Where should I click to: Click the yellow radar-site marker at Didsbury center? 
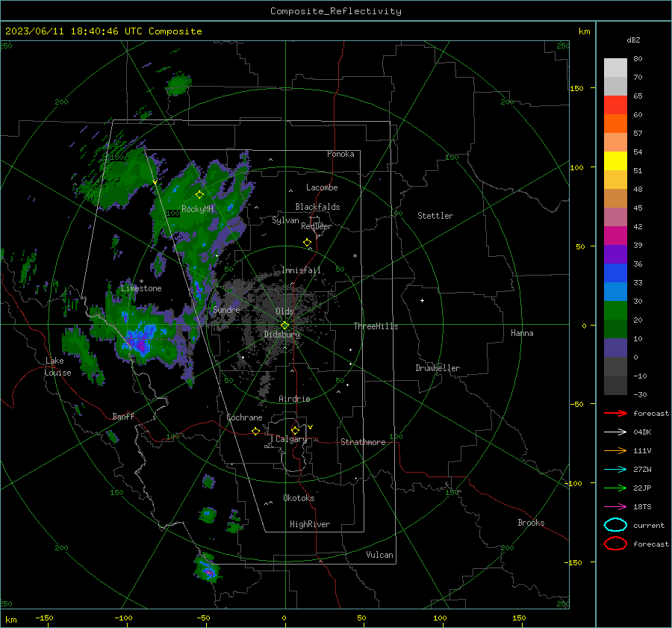(284, 326)
